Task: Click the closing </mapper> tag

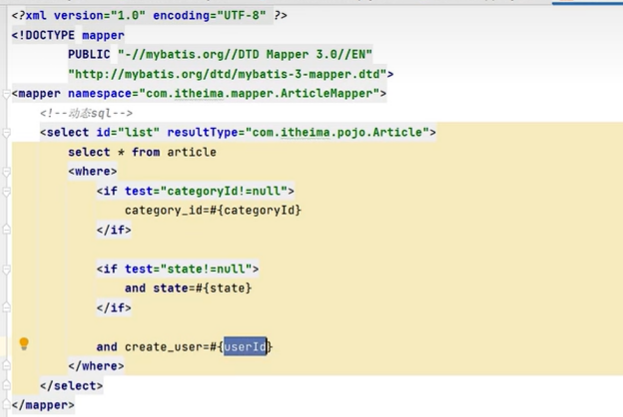Action: (43, 405)
